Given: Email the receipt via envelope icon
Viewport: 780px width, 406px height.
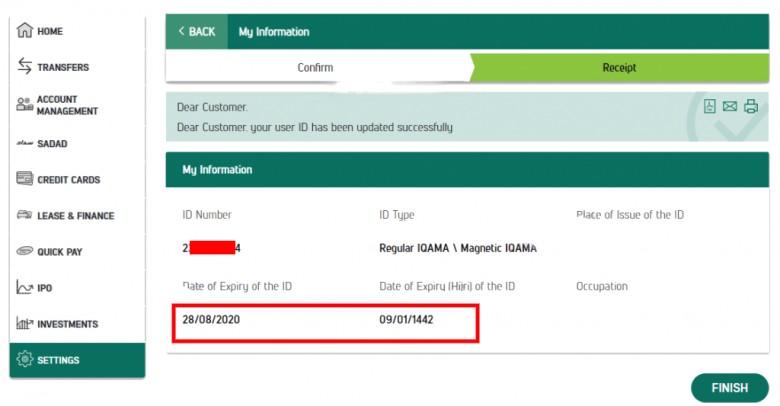Looking at the screenshot, I should point(730,106).
